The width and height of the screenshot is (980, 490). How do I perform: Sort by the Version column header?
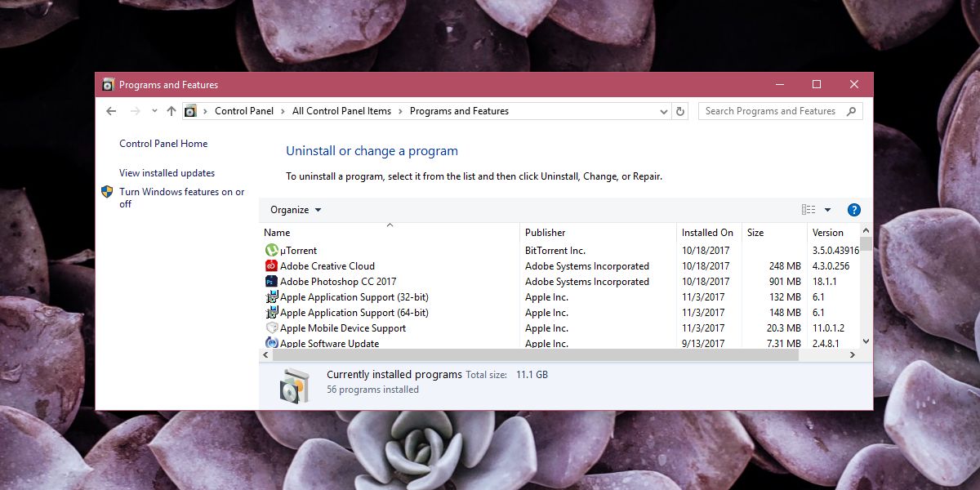(x=833, y=233)
